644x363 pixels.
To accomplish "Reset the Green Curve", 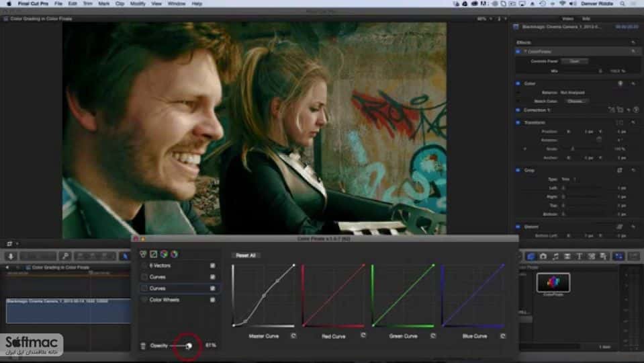I will click(433, 336).
